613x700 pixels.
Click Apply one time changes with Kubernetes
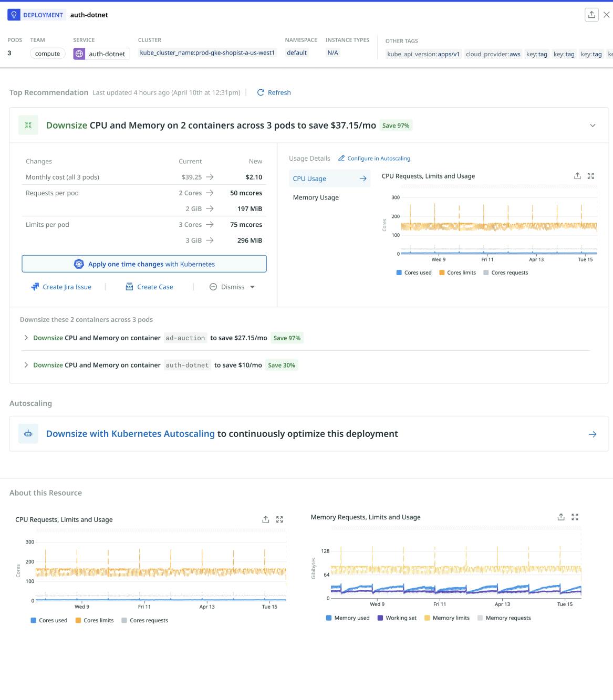click(144, 264)
